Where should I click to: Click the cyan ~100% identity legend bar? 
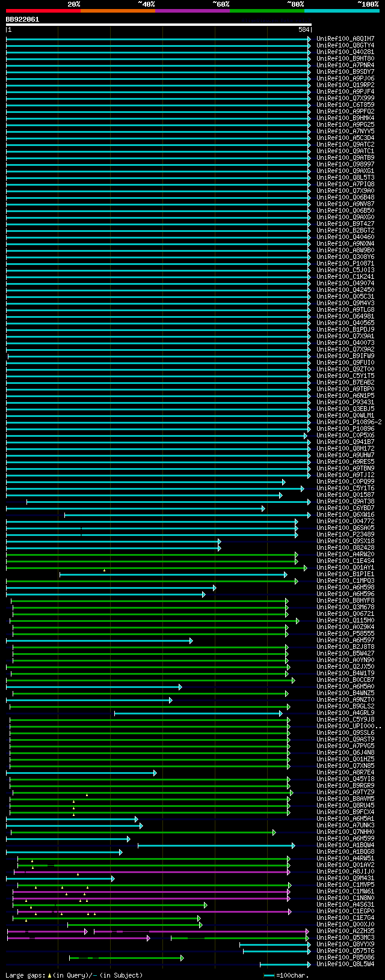pyautogui.click(x=342, y=10)
